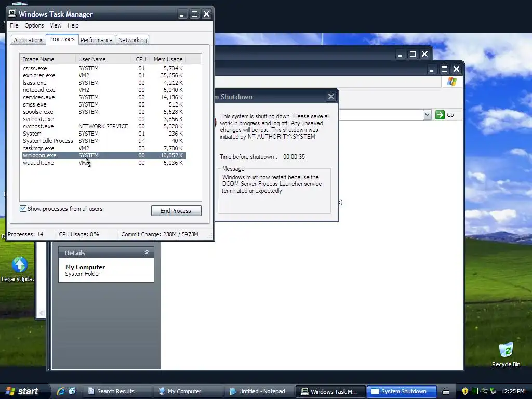Select the spoolsv.exe process row
The width and height of the screenshot is (532, 399).
(104, 112)
